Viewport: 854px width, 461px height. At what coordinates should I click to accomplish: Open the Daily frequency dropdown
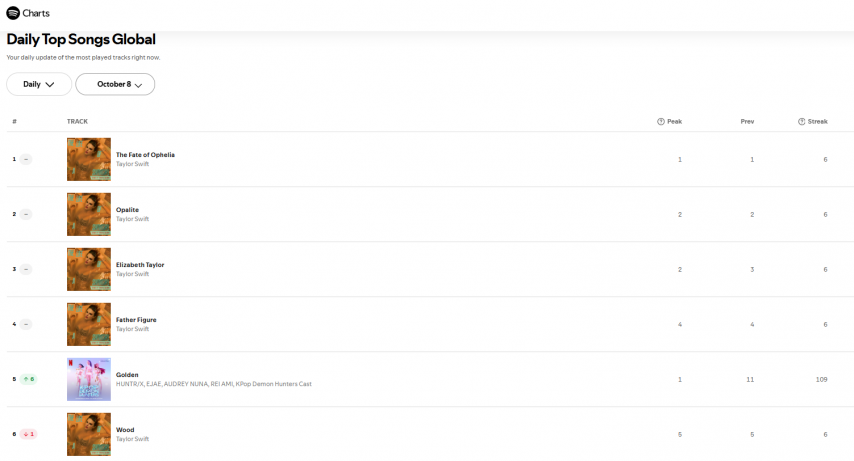[39, 84]
